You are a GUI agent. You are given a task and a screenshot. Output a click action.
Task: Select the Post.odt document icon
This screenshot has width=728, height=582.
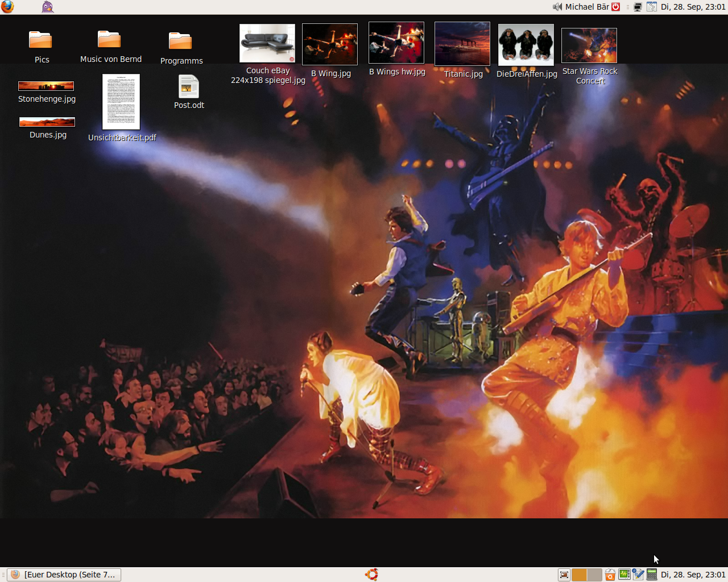click(x=188, y=86)
